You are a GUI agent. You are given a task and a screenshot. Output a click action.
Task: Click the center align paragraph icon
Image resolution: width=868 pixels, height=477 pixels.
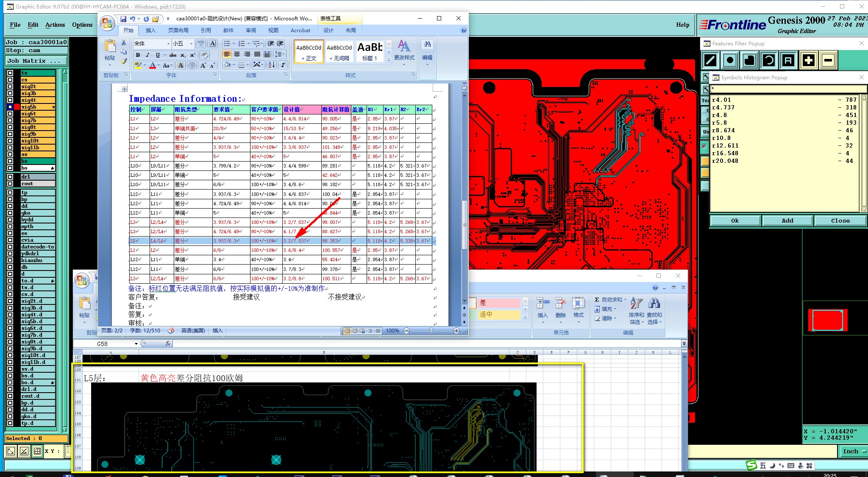(x=237, y=54)
